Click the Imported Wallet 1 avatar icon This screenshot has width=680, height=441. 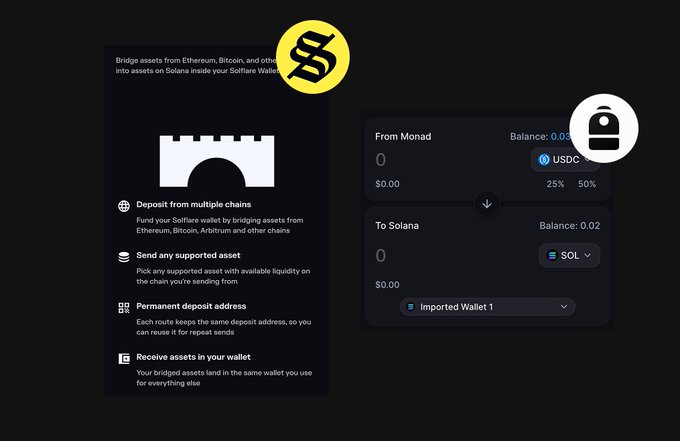[410, 307]
